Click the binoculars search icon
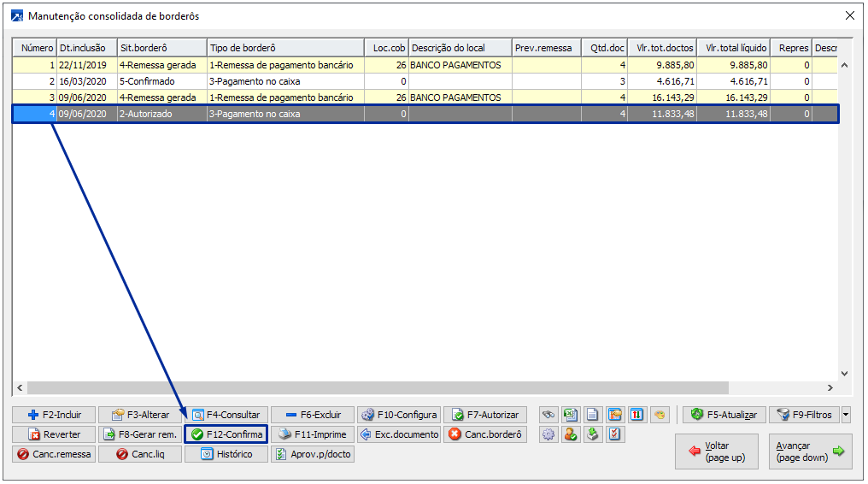The width and height of the screenshot is (868, 484). point(548,415)
